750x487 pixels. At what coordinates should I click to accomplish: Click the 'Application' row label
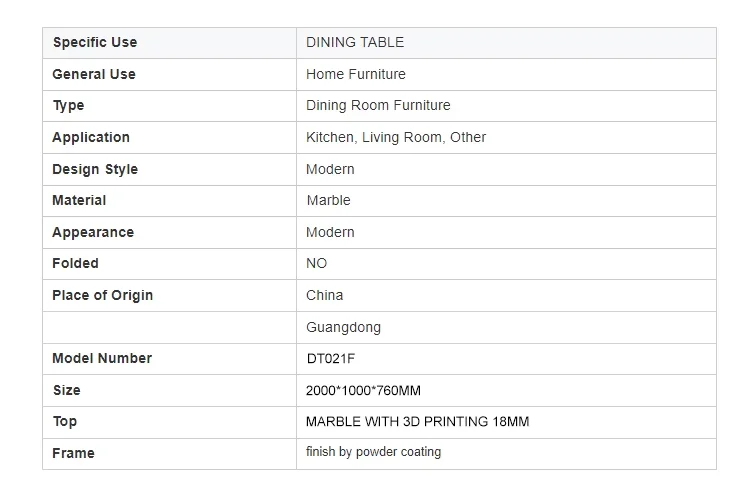click(91, 137)
